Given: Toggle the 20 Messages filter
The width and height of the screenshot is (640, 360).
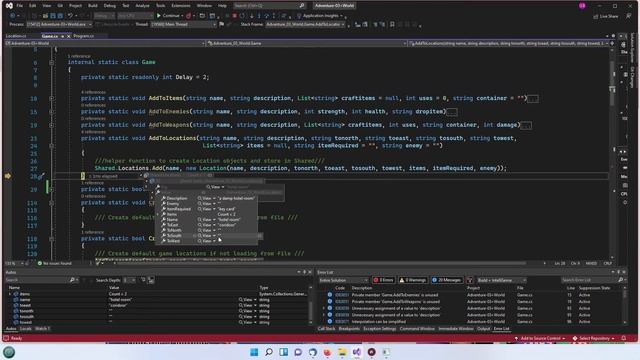Looking at the screenshot, I should coord(447,280).
